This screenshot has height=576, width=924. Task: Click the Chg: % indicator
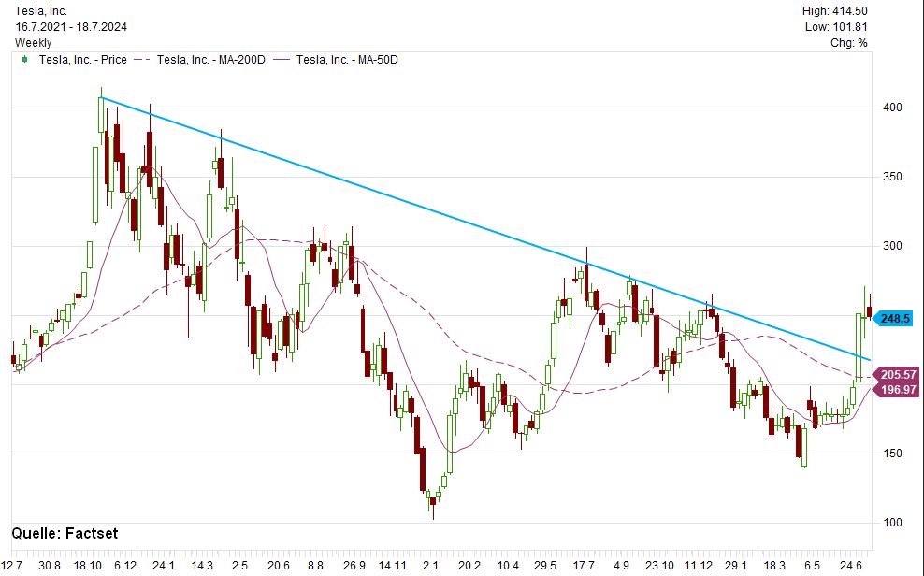(848, 43)
